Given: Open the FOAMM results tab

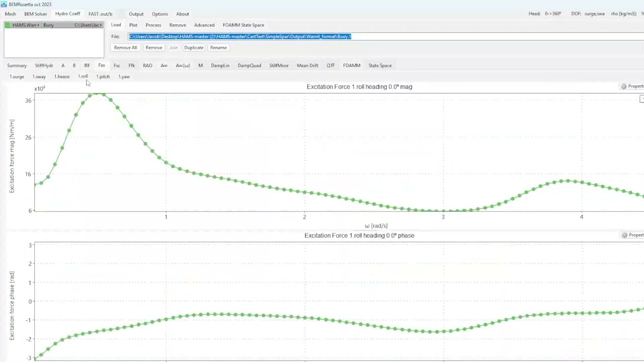Looking at the screenshot, I should coord(352,66).
